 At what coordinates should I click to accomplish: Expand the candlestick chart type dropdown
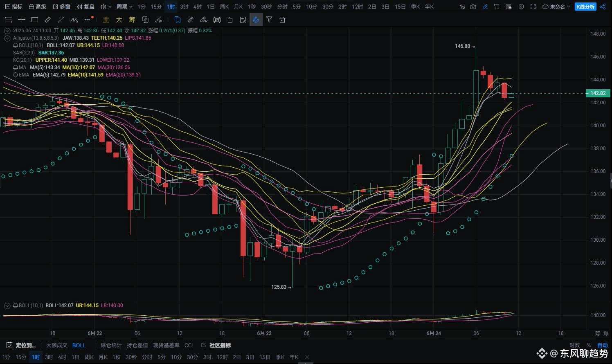106,7
